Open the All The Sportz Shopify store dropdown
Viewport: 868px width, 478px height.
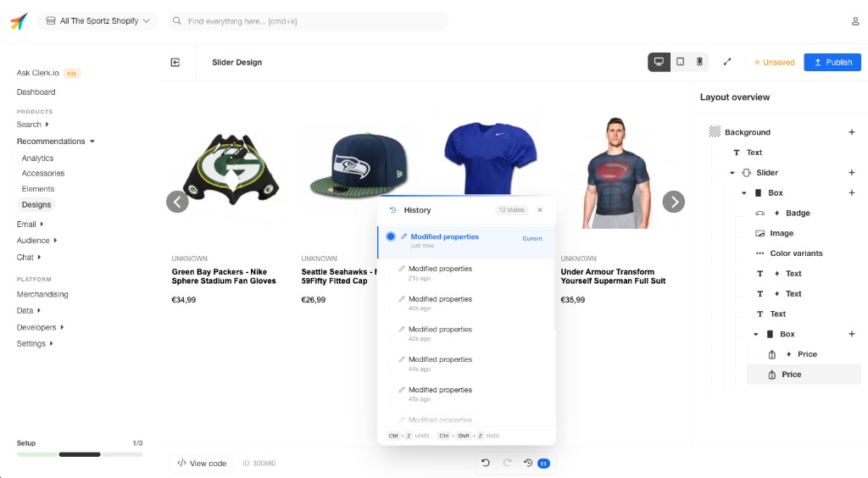point(98,21)
